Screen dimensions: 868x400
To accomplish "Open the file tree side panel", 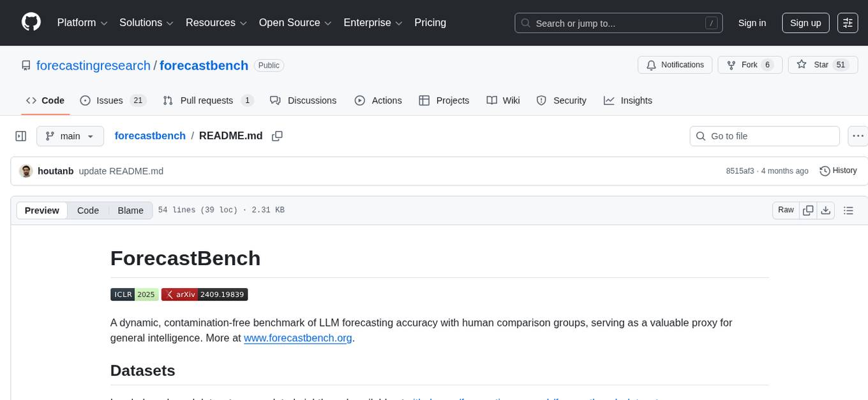I will pos(20,135).
